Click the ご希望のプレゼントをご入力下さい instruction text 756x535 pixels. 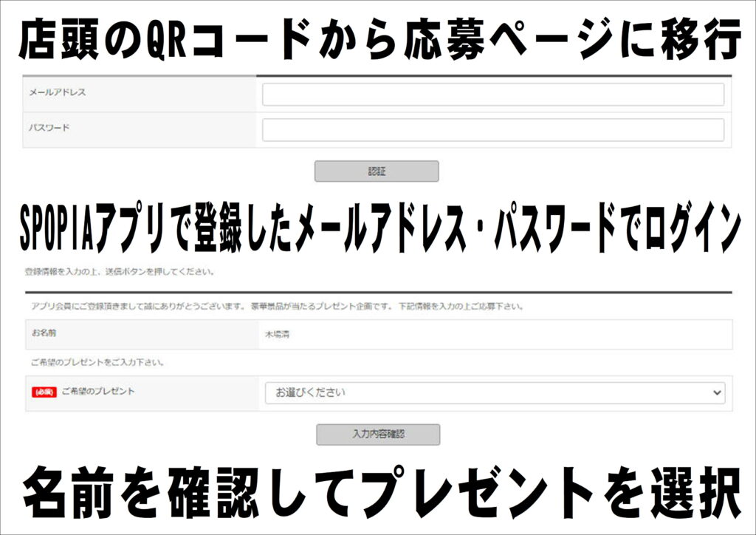(x=98, y=362)
